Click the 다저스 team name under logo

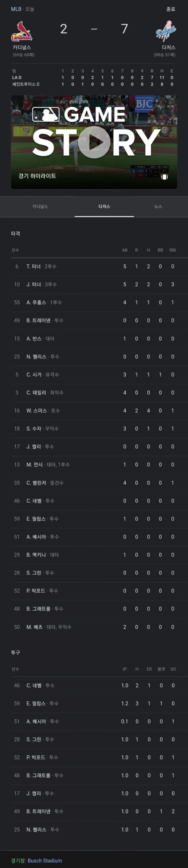(x=169, y=48)
